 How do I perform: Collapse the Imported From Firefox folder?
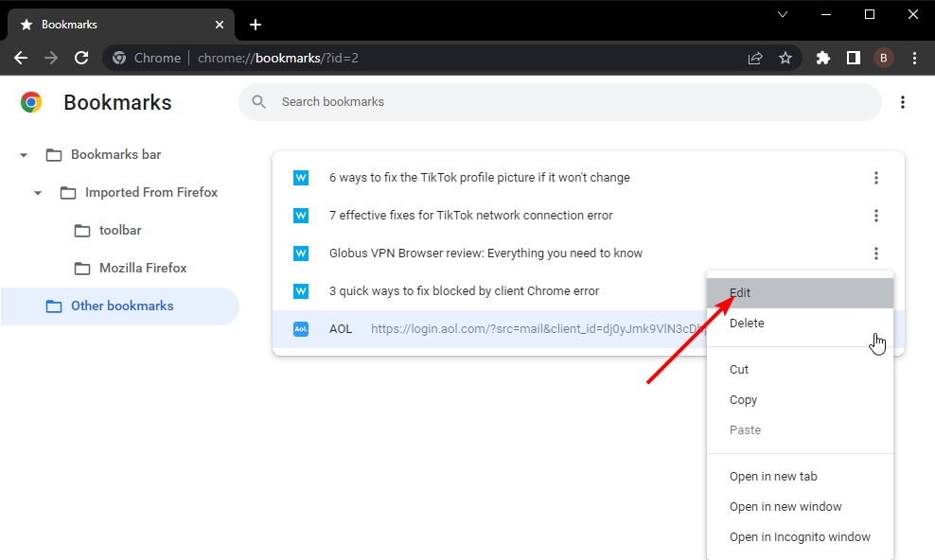(38, 193)
